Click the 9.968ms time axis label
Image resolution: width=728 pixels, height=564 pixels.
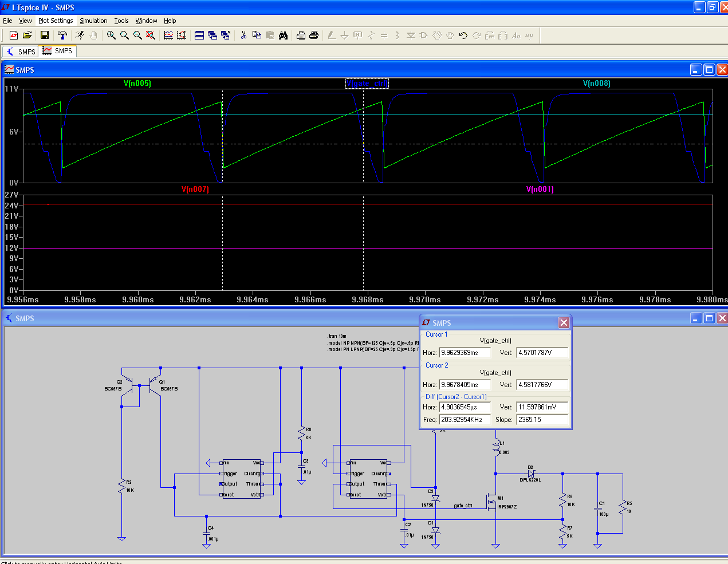point(368,299)
